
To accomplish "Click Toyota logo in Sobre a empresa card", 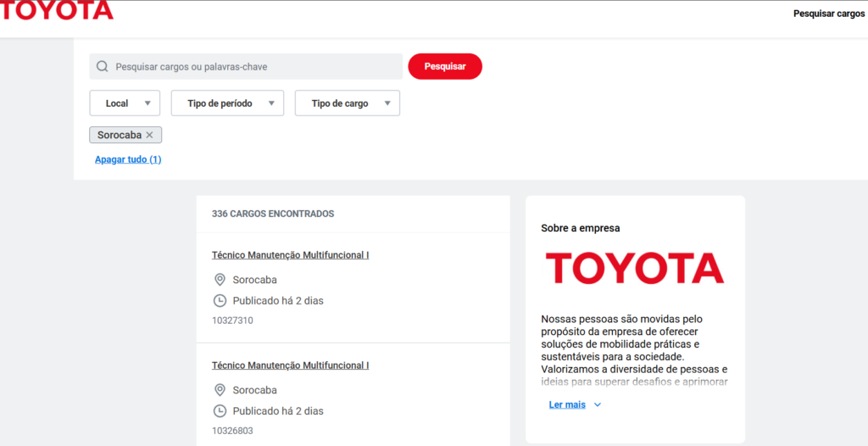I will click(635, 268).
